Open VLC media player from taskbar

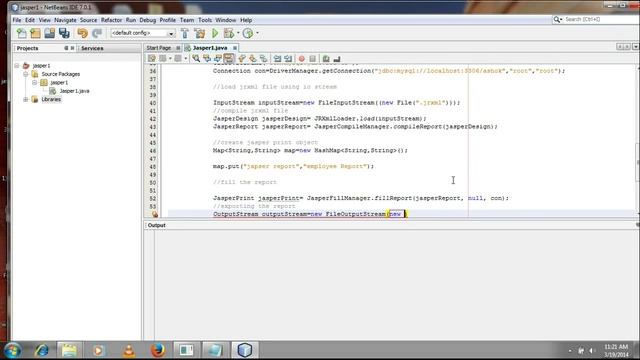129,350
